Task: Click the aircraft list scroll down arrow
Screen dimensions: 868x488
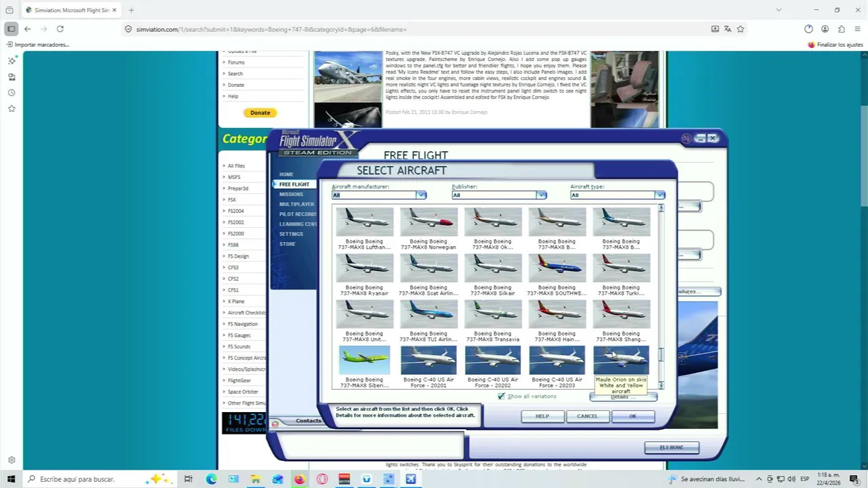Action: coord(661,385)
